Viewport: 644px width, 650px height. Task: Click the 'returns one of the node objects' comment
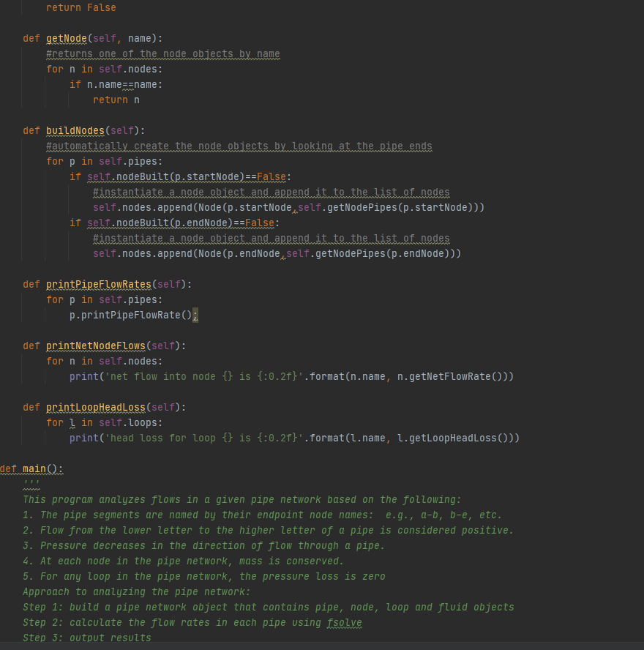pyautogui.click(x=161, y=53)
